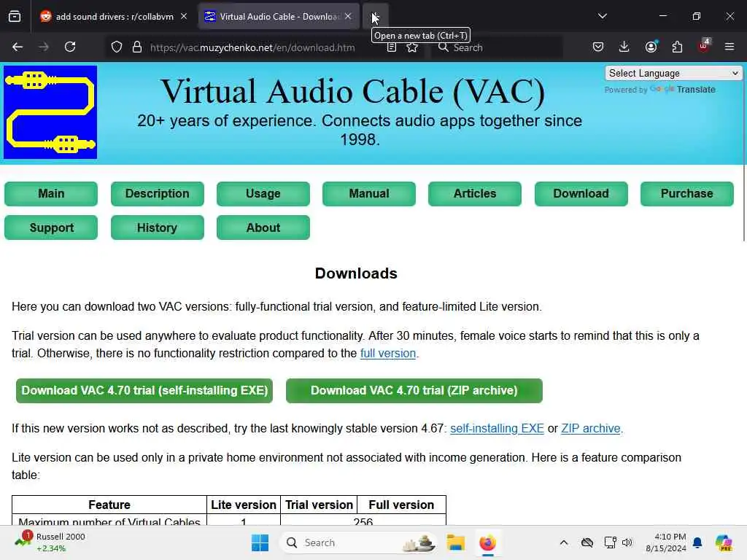Download VAC 4.70 trial ZIP archive
This screenshot has width=747, height=560.
click(x=414, y=391)
